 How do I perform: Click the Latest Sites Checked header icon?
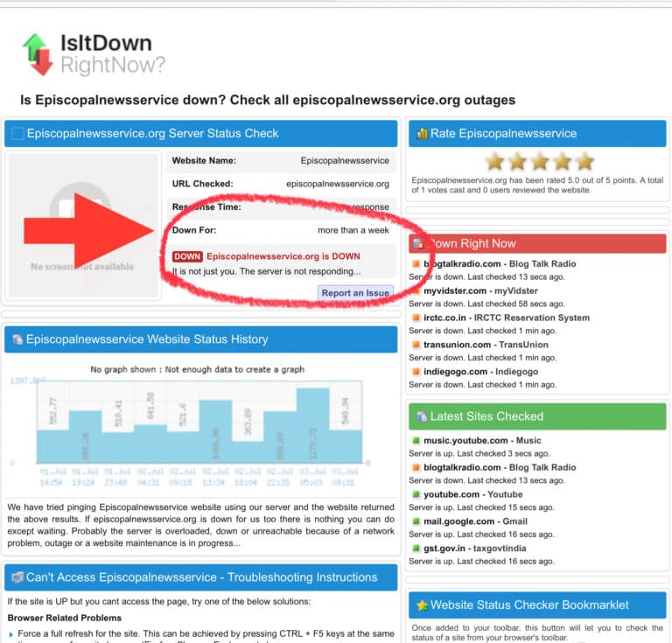point(421,416)
